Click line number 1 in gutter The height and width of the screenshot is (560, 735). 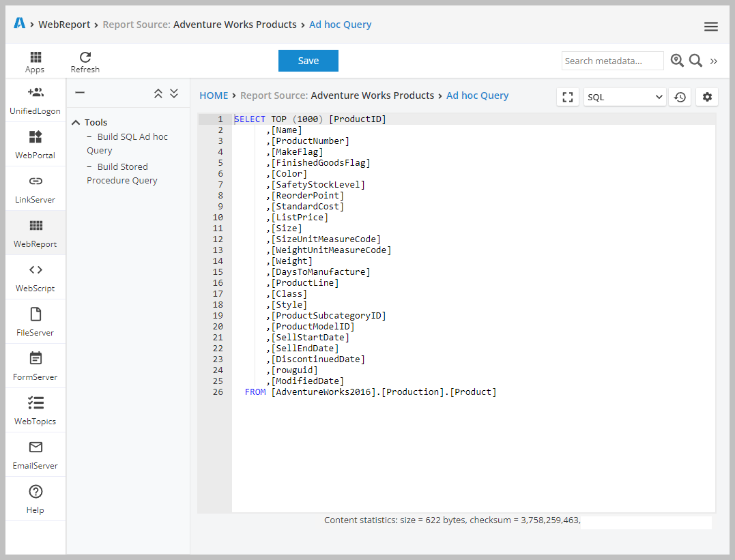click(220, 119)
